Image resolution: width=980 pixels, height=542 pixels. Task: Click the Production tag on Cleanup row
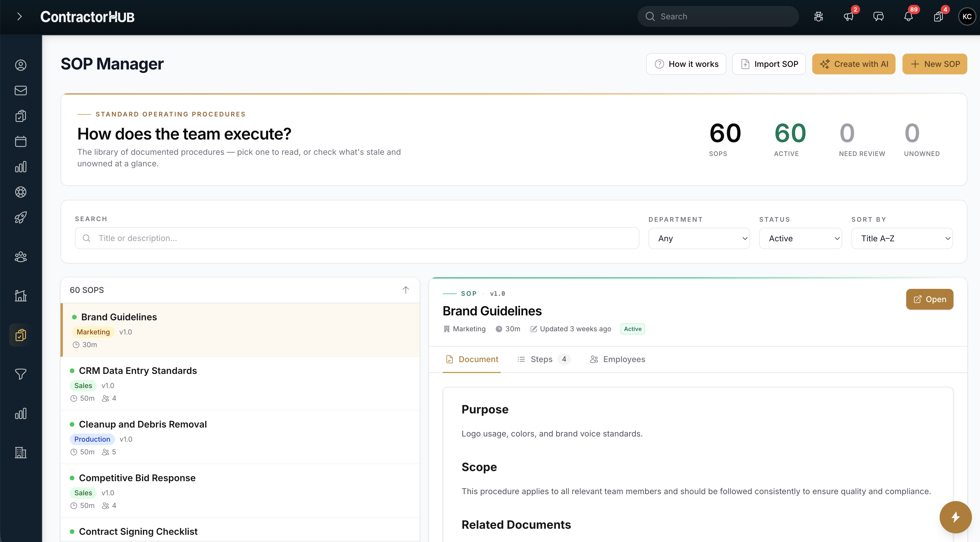[x=92, y=439]
